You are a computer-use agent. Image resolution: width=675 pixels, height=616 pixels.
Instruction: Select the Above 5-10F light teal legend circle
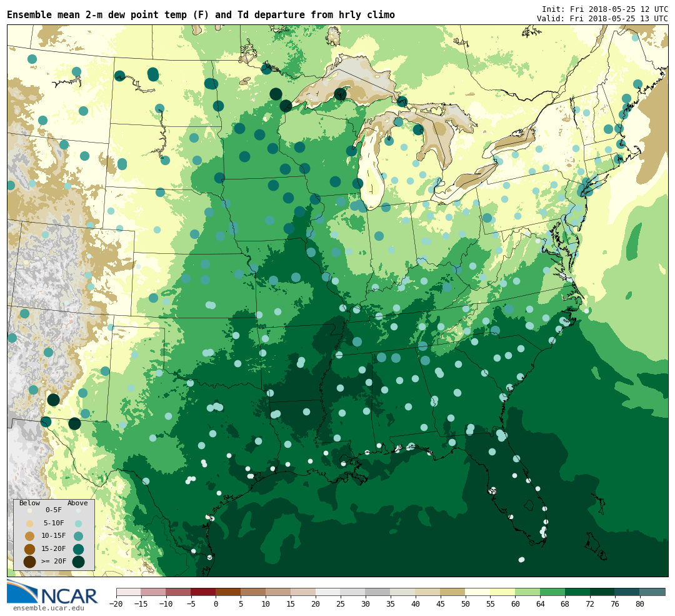click(78, 523)
